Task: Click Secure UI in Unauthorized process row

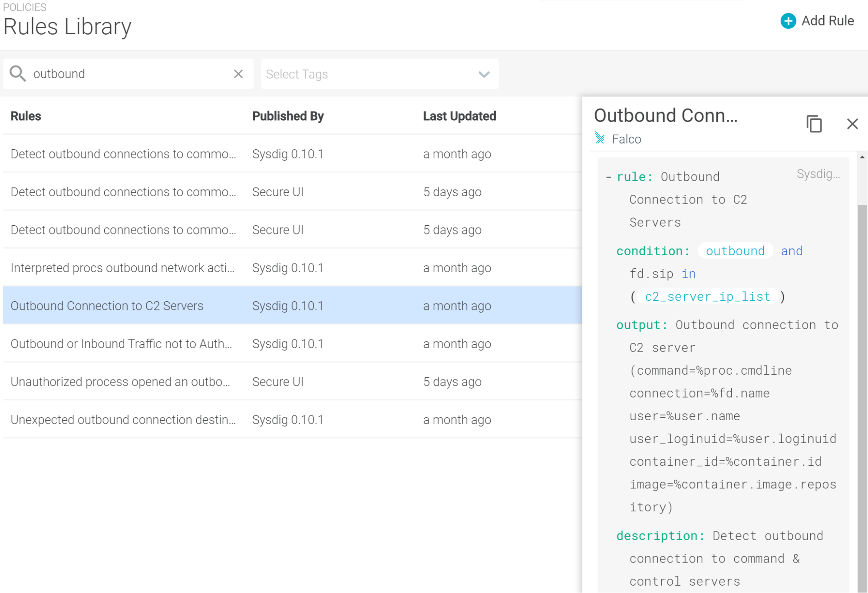Action: (278, 382)
